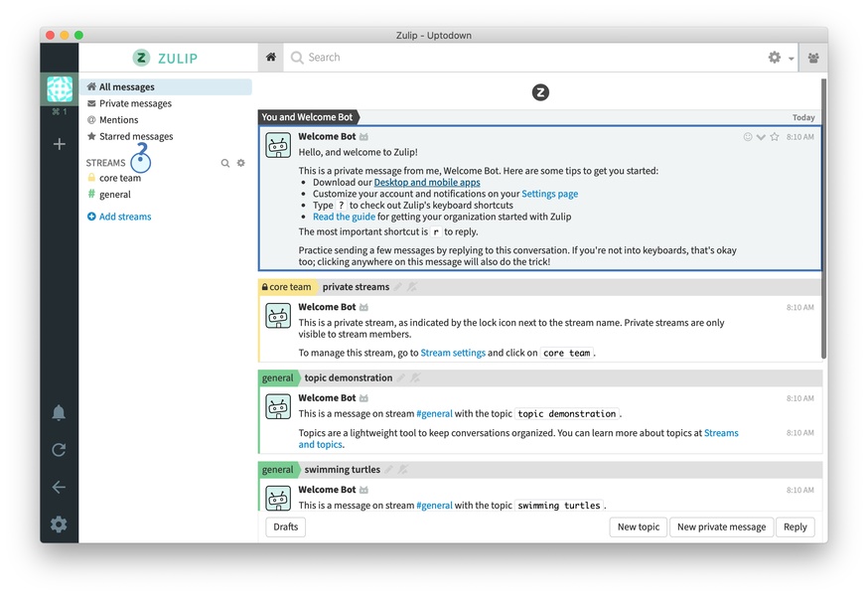Add emoji reaction to first Welcome Bot message
Screen dimensions: 868x596
pos(747,137)
